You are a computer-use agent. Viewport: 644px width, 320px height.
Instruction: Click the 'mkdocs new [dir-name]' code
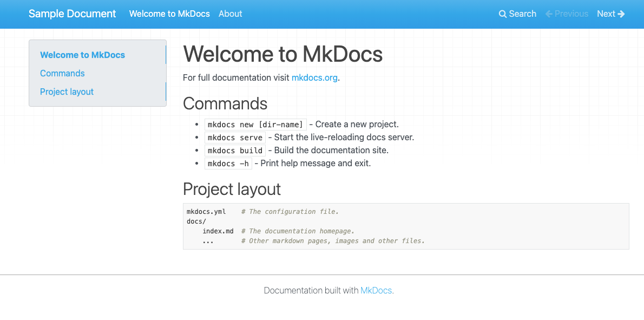coord(255,125)
